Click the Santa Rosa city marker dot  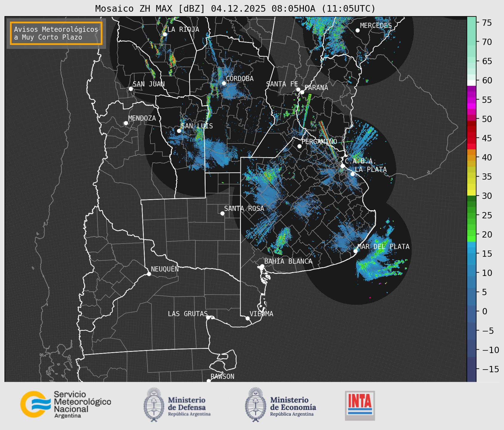222,213
